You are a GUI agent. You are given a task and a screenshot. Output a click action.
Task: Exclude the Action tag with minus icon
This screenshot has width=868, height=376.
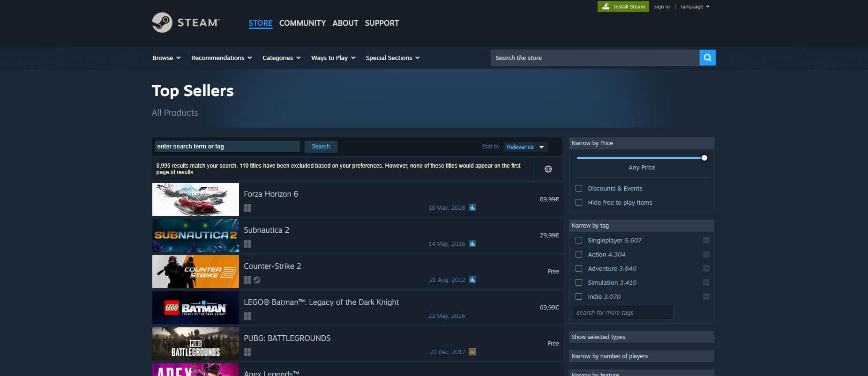[x=706, y=254]
